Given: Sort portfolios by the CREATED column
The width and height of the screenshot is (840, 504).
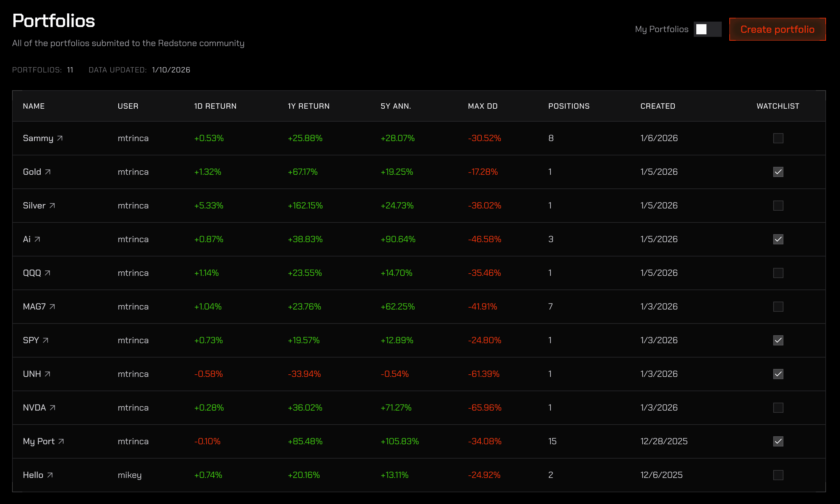Looking at the screenshot, I should click(x=658, y=106).
